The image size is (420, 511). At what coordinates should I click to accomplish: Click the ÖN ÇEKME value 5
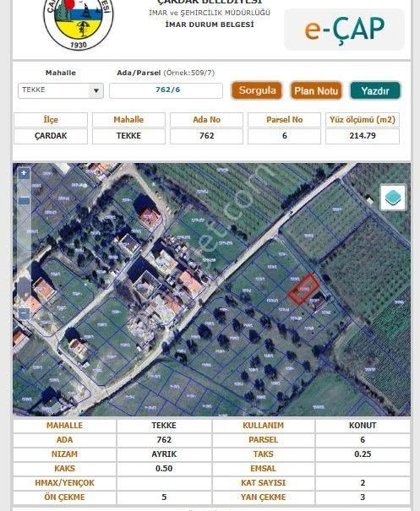point(164,497)
